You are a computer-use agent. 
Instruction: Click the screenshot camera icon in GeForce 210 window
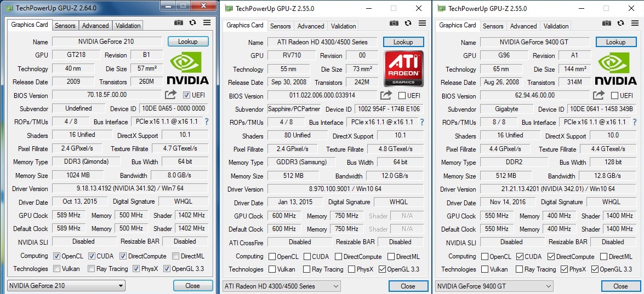click(x=178, y=23)
